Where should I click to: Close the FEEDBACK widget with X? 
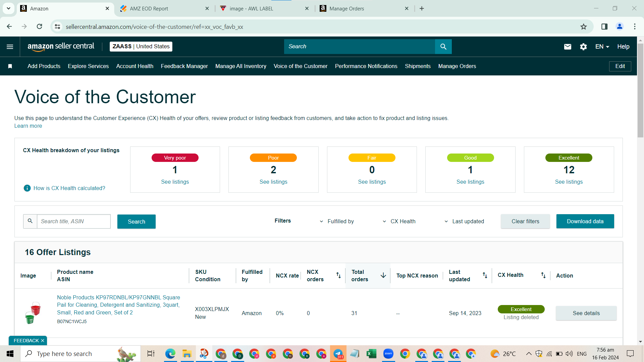[43, 341]
